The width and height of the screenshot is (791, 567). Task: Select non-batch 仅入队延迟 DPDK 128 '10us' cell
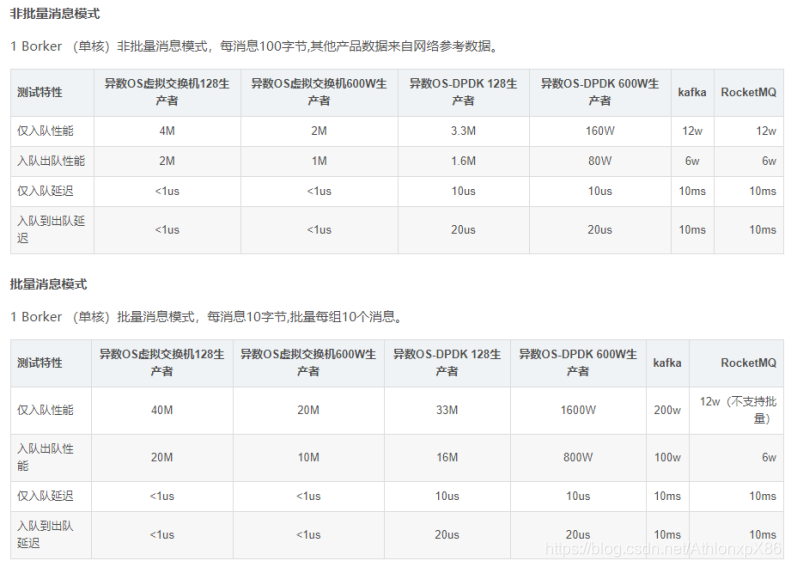(x=463, y=191)
